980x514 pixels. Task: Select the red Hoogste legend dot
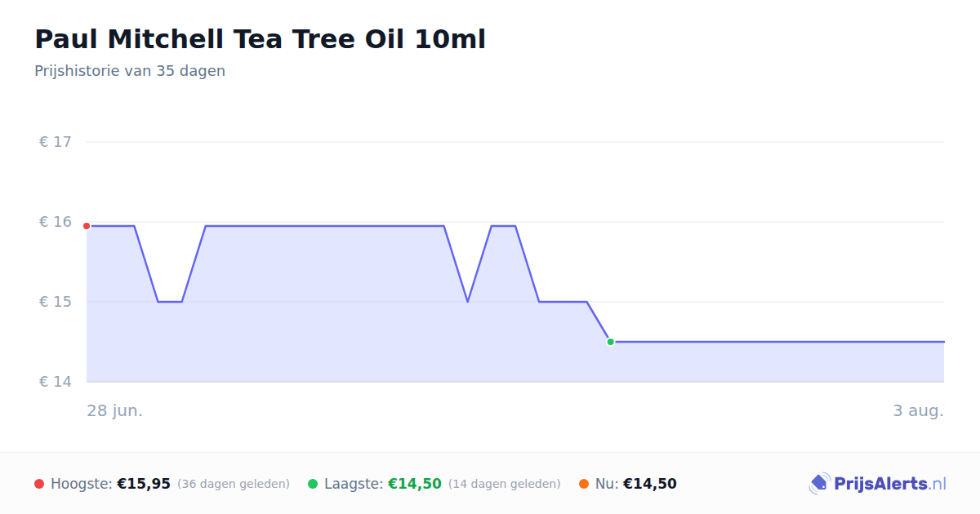[x=39, y=484]
